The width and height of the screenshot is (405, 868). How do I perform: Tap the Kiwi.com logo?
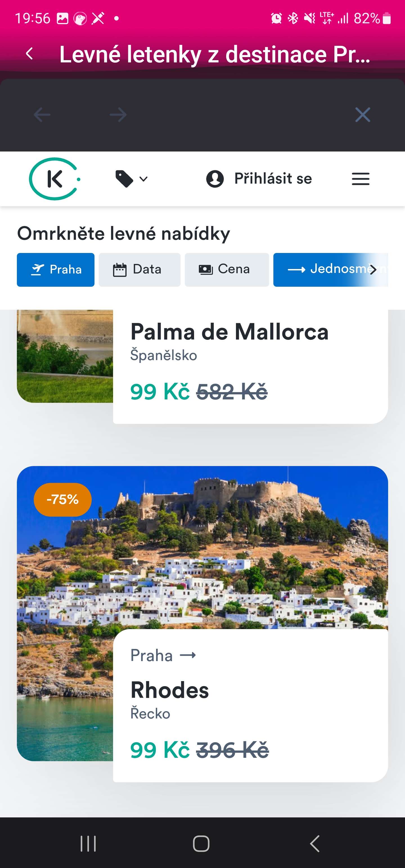click(54, 178)
